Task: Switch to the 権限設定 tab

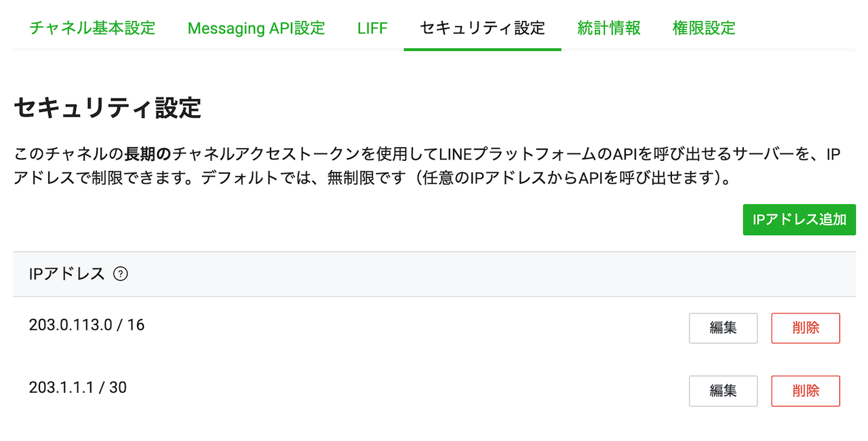Action: pos(704,28)
